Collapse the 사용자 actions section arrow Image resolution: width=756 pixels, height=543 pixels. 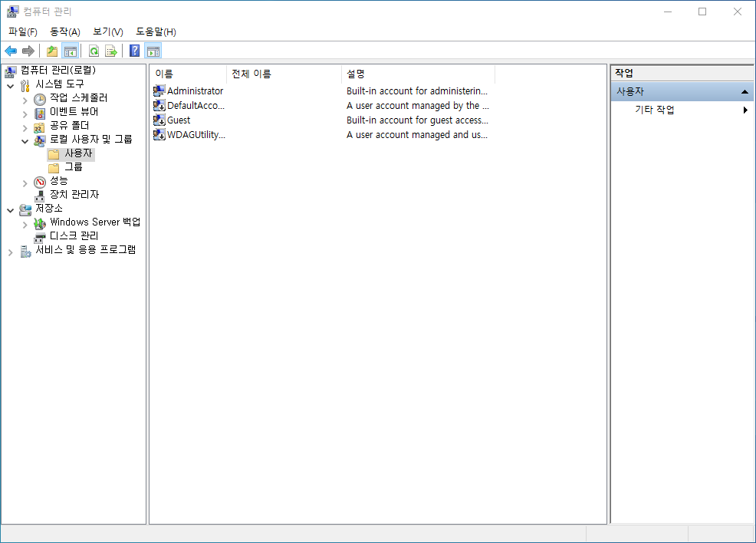click(x=744, y=91)
